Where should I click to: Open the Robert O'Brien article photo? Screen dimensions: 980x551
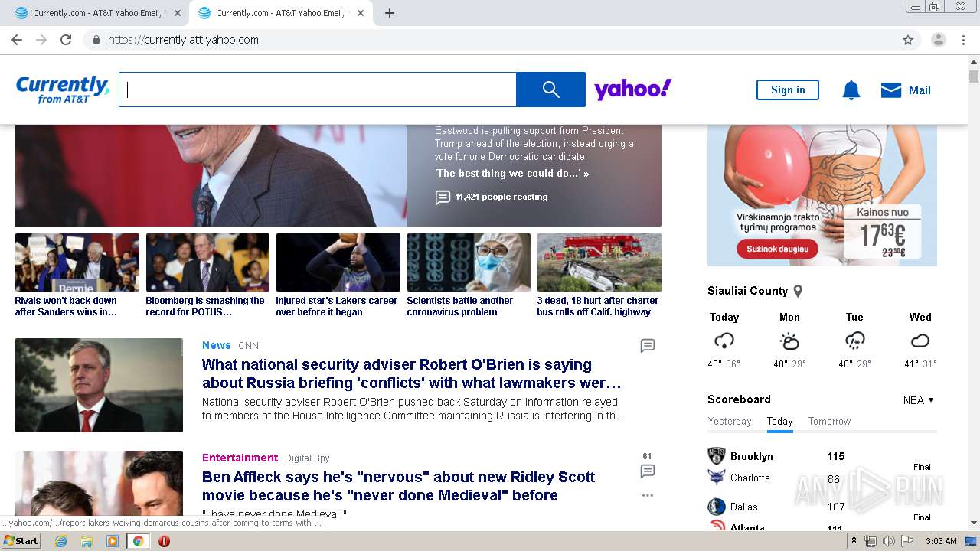pyautogui.click(x=99, y=386)
